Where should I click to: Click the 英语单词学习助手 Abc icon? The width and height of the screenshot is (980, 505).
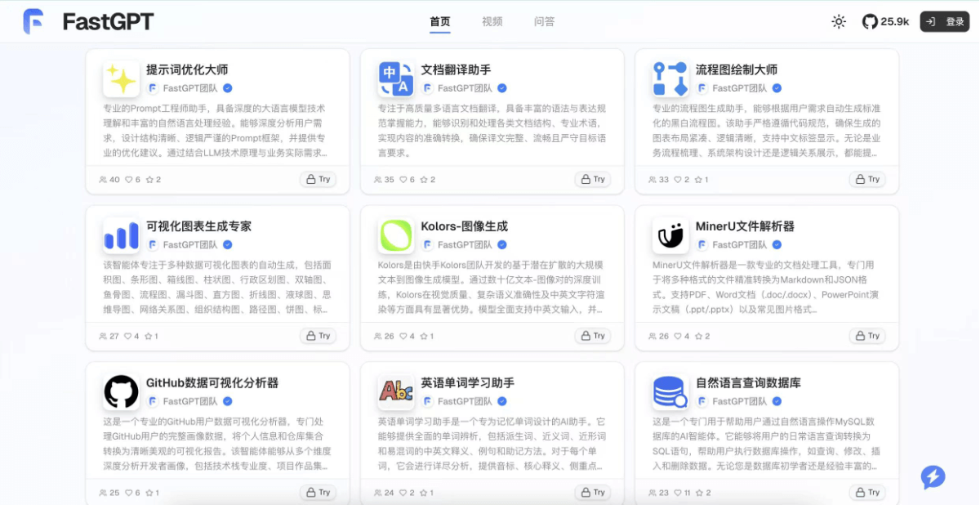pyautogui.click(x=396, y=392)
